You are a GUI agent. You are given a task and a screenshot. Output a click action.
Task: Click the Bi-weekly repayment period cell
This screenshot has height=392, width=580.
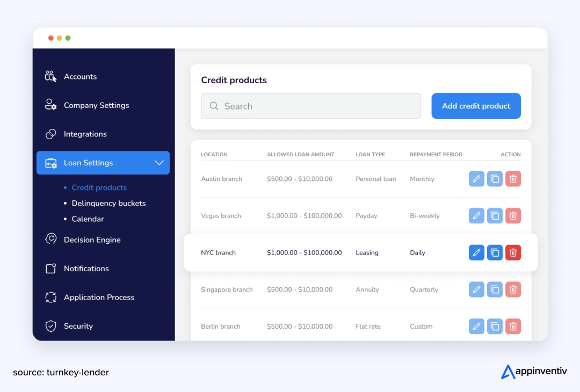coord(425,216)
